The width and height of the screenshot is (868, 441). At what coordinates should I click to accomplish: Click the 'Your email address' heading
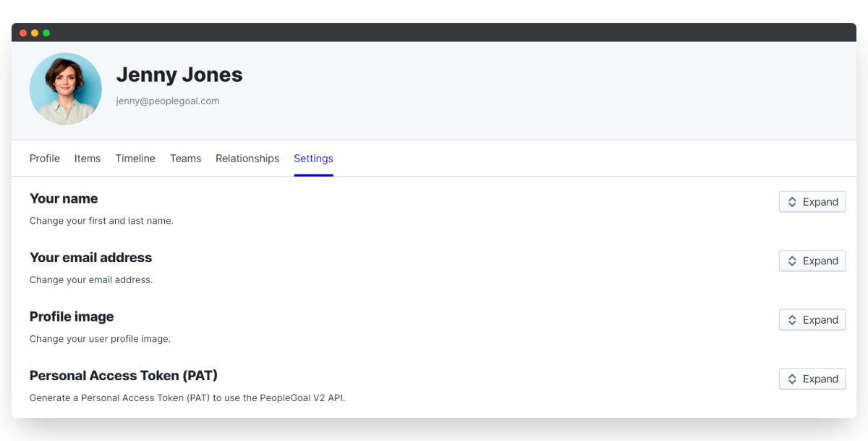pos(90,258)
